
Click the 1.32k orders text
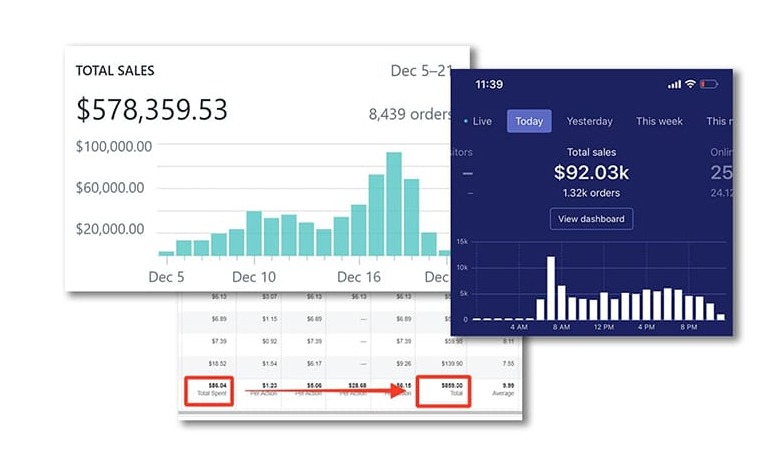(x=591, y=193)
